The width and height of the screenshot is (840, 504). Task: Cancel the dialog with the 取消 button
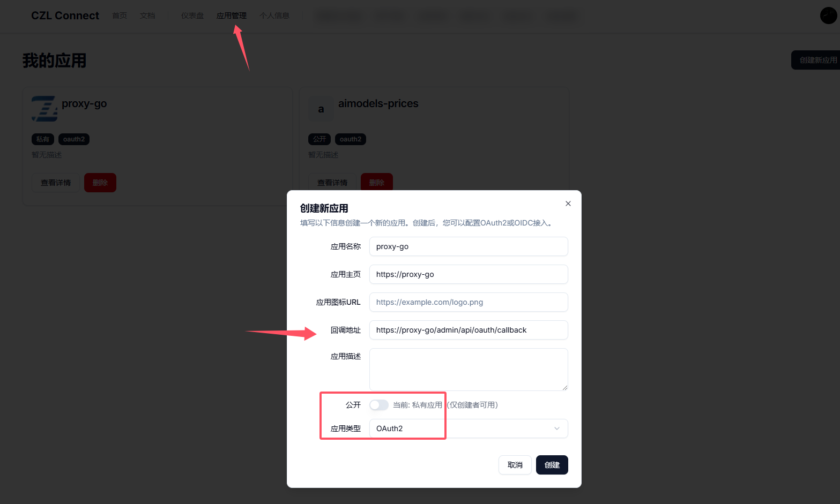click(x=515, y=465)
